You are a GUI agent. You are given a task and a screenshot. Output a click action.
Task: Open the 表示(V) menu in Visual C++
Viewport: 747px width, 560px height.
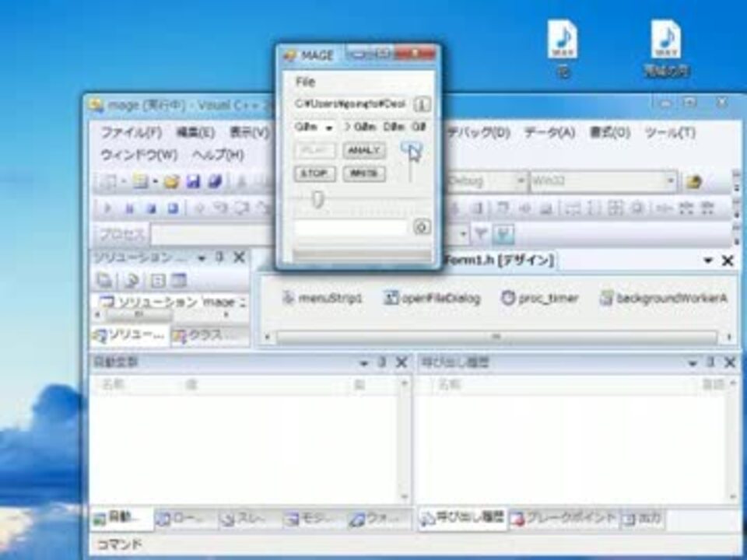(x=249, y=132)
